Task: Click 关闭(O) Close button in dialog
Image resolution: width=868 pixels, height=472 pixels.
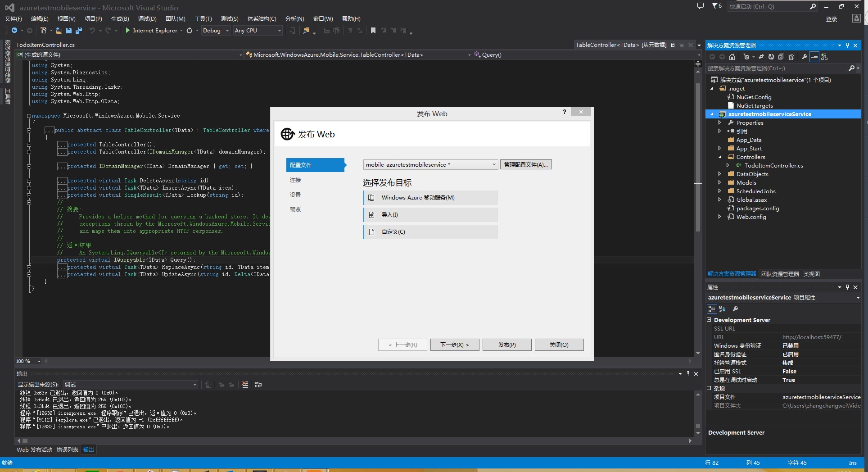Action: pos(559,345)
